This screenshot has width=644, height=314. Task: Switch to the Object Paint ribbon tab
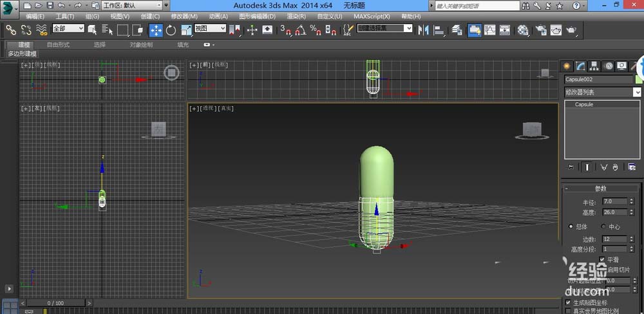(x=141, y=45)
